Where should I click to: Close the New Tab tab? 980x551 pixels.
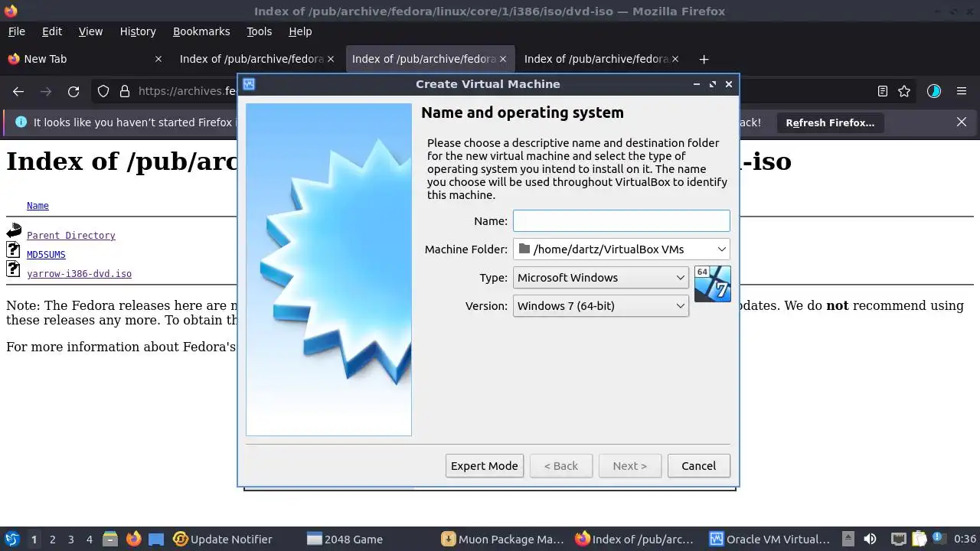158,59
